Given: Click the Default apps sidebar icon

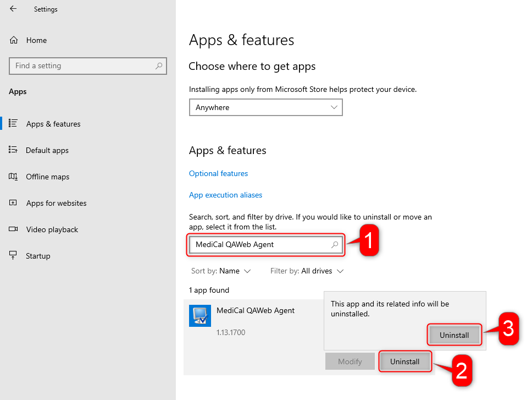Looking at the screenshot, I should 13,150.
